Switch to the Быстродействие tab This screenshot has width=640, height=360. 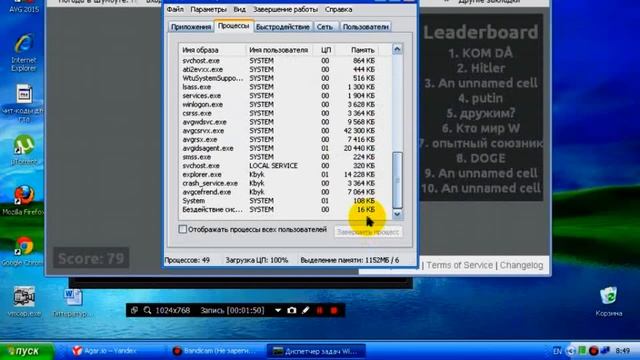pyautogui.click(x=282, y=27)
